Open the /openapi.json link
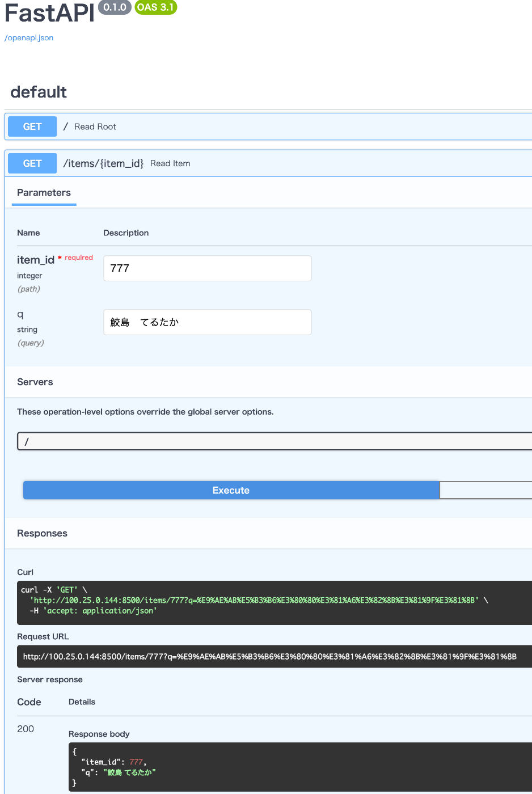The height and width of the screenshot is (794, 532). point(29,38)
